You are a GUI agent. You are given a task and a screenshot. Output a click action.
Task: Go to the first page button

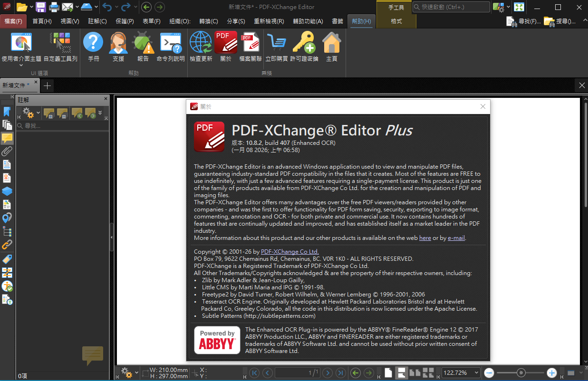[x=254, y=373]
